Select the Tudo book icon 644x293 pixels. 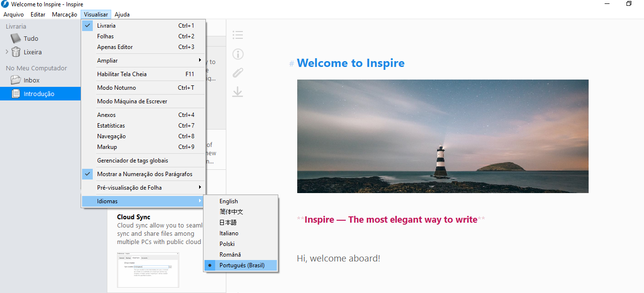16,38
